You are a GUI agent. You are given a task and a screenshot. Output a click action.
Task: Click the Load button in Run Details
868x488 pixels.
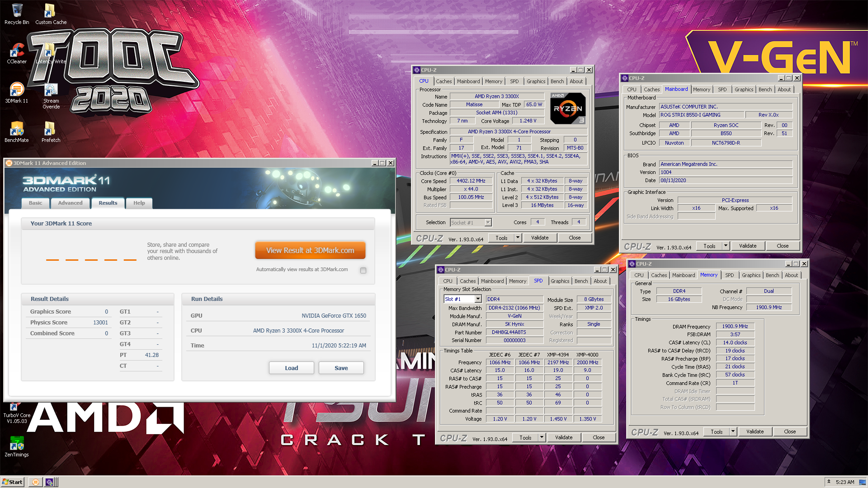tap(292, 368)
